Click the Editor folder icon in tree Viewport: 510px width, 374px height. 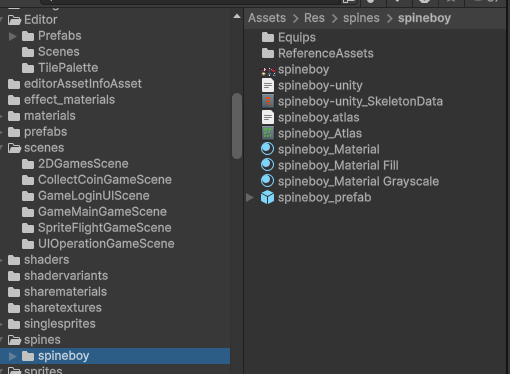[15, 20]
